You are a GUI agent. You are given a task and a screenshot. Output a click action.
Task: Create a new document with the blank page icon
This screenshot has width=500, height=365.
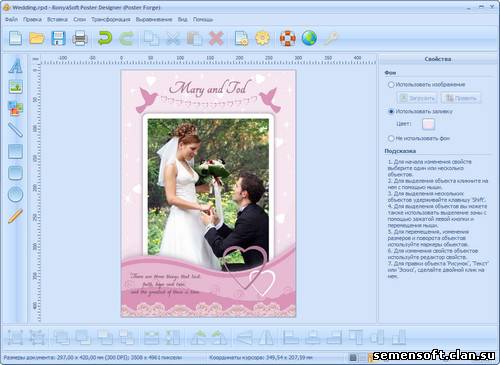15,38
